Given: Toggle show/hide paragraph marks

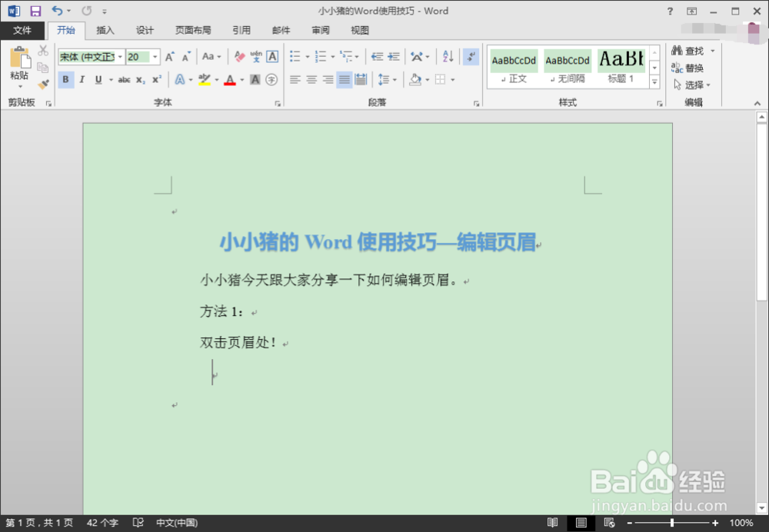Looking at the screenshot, I should tap(471, 57).
